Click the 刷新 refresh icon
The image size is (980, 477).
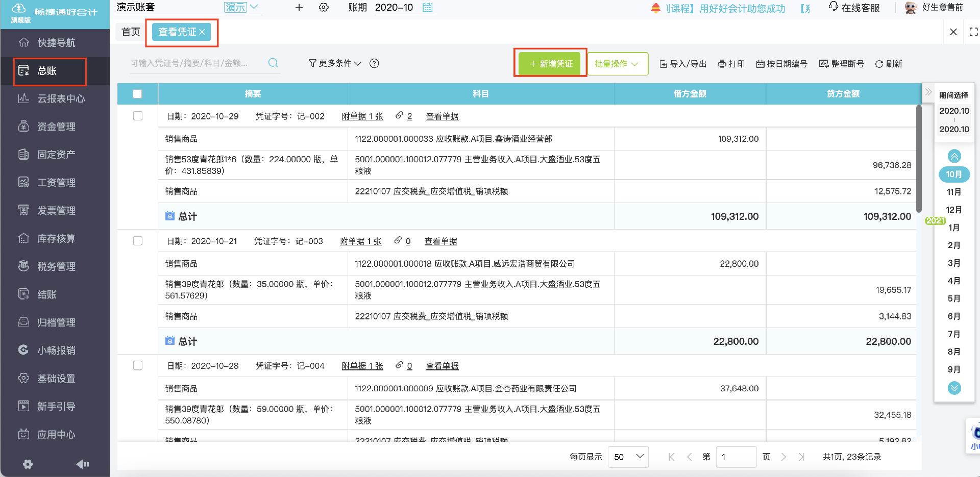pyautogui.click(x=888, y=63)
